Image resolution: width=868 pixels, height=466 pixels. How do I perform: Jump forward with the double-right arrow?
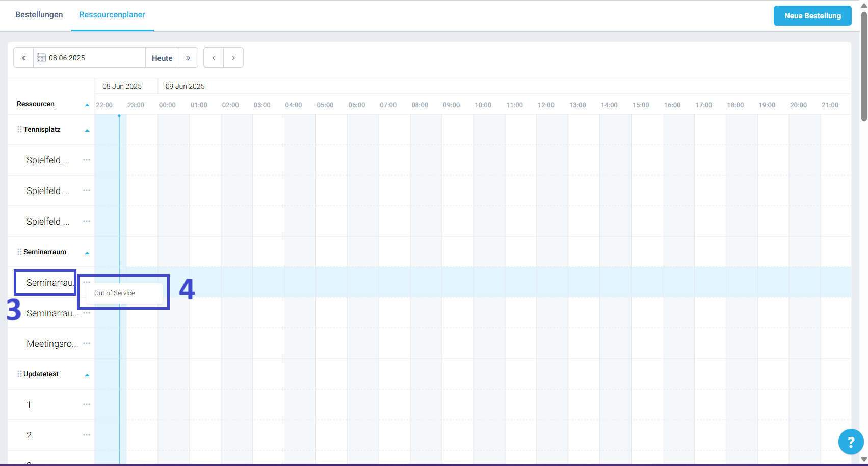188,58
